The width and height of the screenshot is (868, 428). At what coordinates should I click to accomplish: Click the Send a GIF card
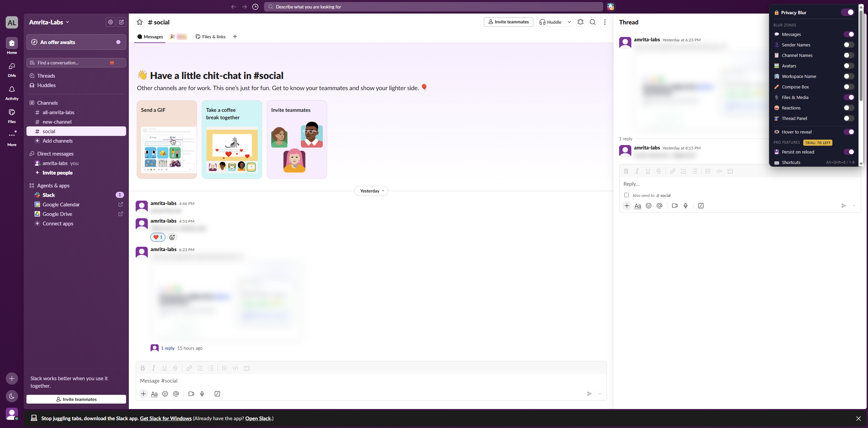click(167, 140)
